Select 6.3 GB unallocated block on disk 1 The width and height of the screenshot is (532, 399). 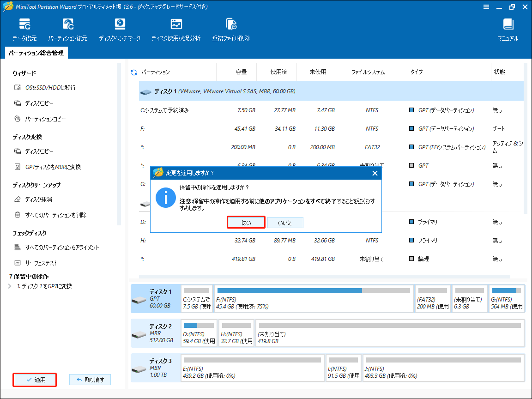point(470,299)
